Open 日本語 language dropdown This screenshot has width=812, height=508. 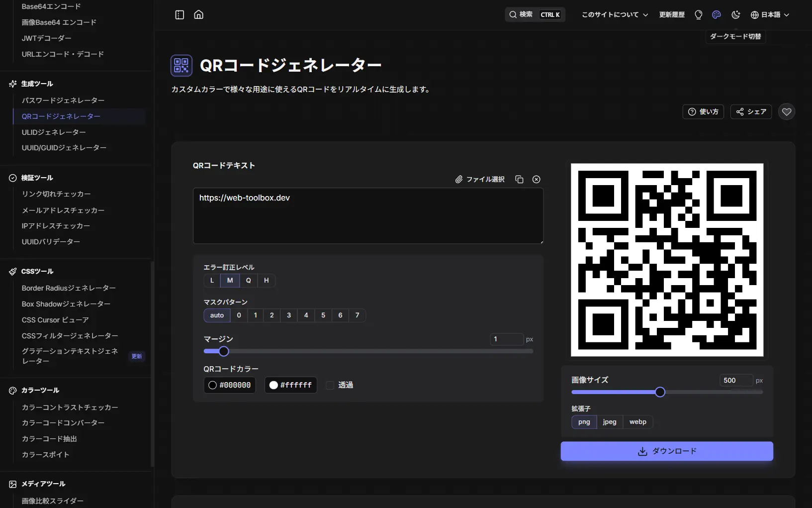click(x=770, y=15)
